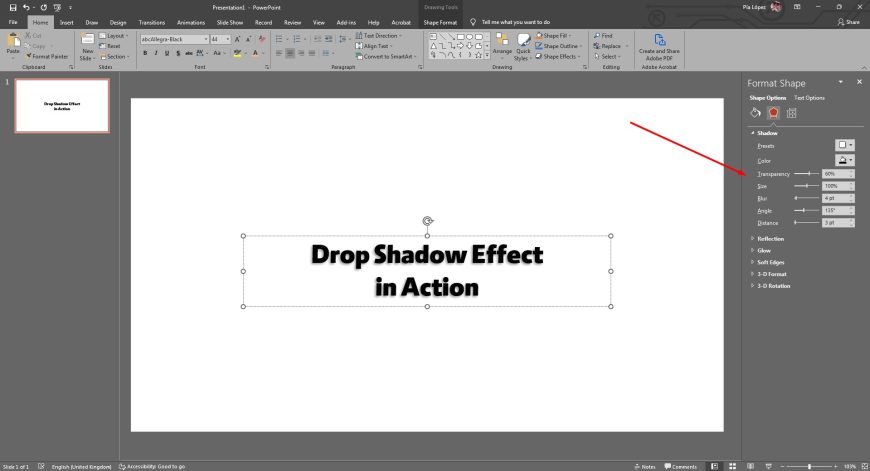870x471 pixels.
Task: Open the shadow Presets dropdown
Action: pos(844,145)
